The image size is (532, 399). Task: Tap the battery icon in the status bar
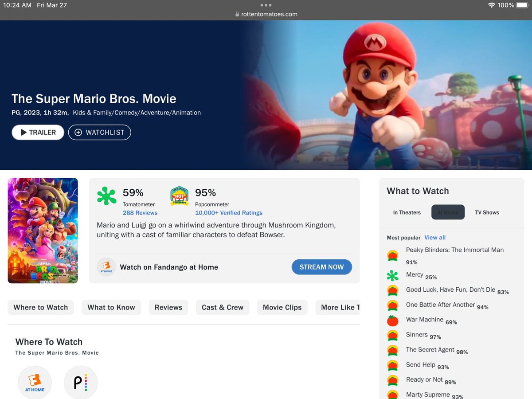click(x=522, y=5)
